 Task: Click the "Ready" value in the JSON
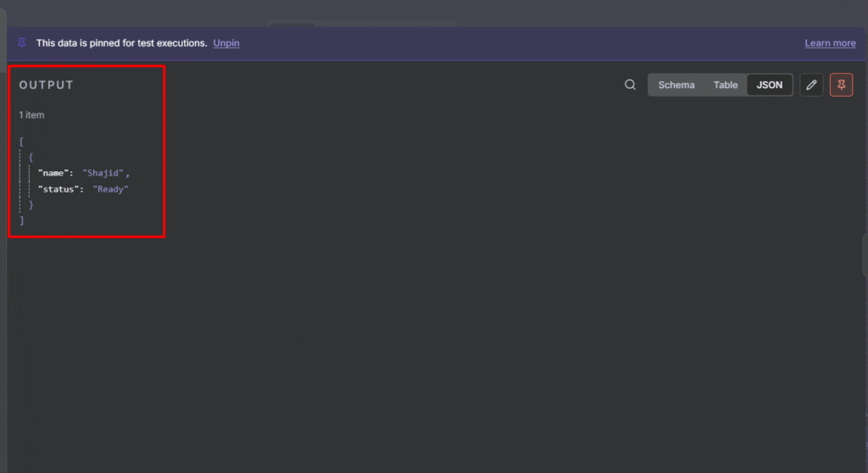point(110,189)
